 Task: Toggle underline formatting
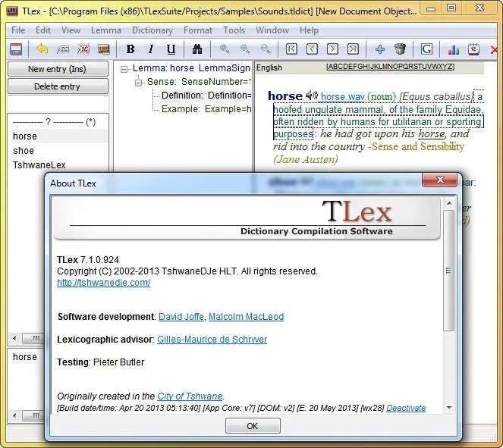(x=171, y=49)
